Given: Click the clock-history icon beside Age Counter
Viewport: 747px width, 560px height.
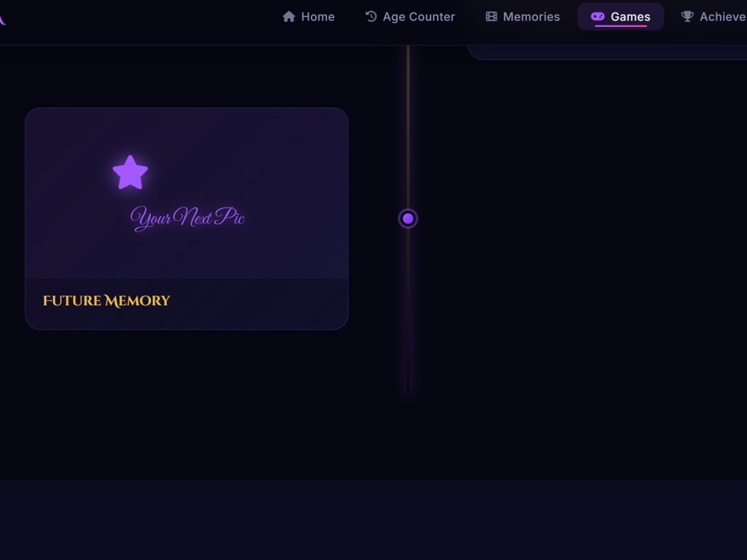Looking at the screenshot, I should pyautogui.click(x=371, y=16).
